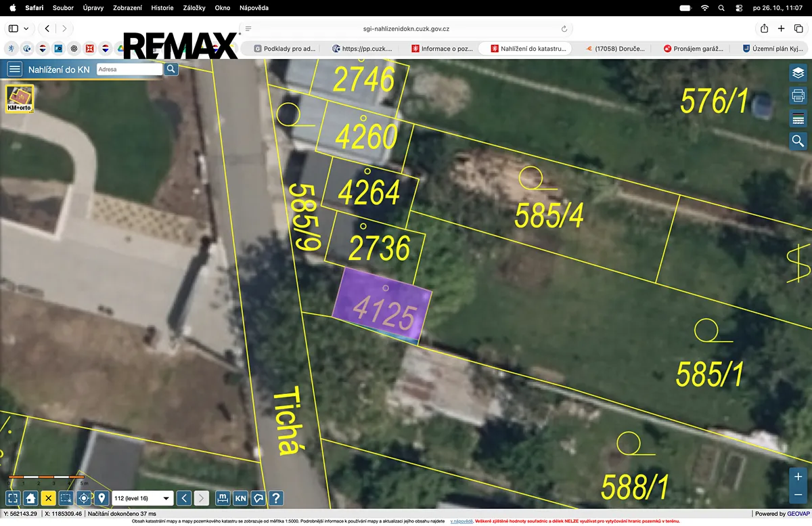The image size is (812, 526).
Task: Click the Safari address bar
Action: coord(406,28)
